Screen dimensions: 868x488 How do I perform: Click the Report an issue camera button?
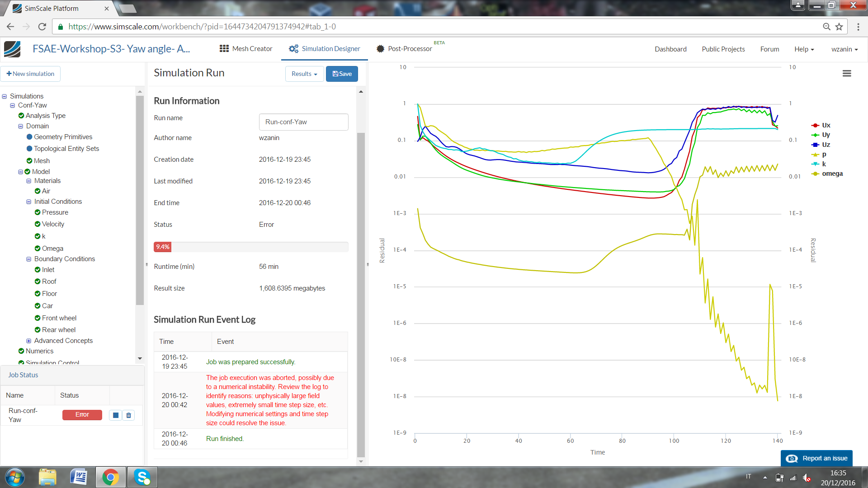click(816, 458)
